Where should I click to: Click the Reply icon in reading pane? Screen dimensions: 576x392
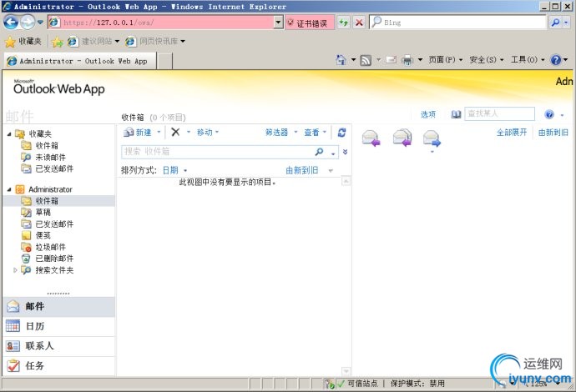[x=371, y=138]
